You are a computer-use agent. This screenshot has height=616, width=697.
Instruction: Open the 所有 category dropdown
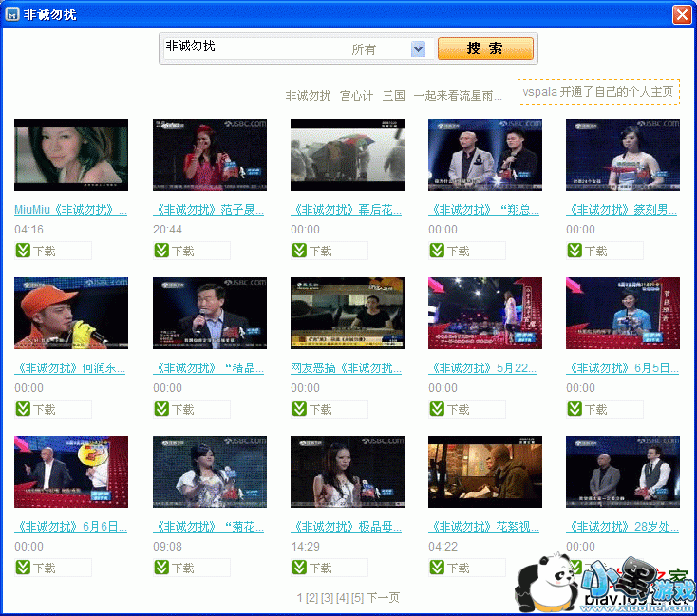pos(418,49)
